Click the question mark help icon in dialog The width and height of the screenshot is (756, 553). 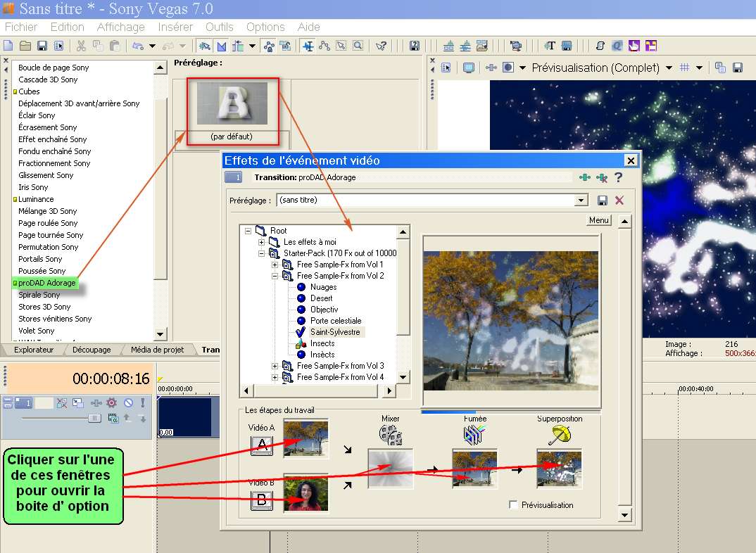pyautogui.click(x=619, y=177)
